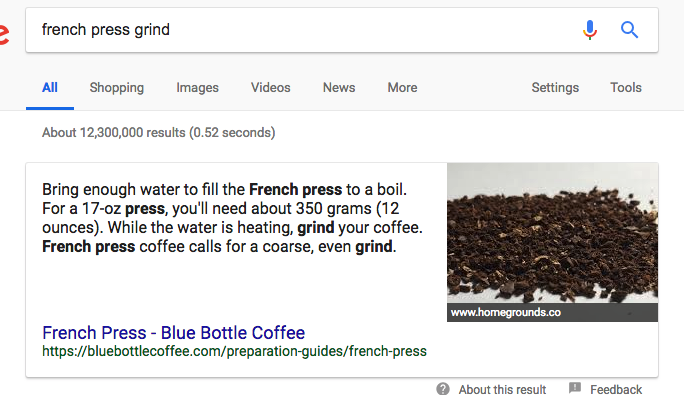This screenshot has width=684, height=395.
Task: Click the blue magnifying glass search icon
Action: (629, 30)
